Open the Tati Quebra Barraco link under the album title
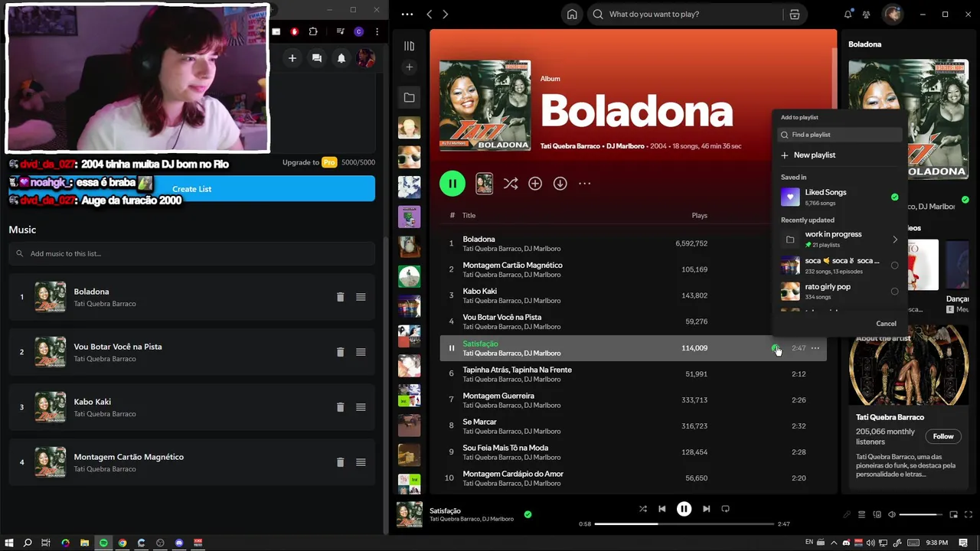 571,146
